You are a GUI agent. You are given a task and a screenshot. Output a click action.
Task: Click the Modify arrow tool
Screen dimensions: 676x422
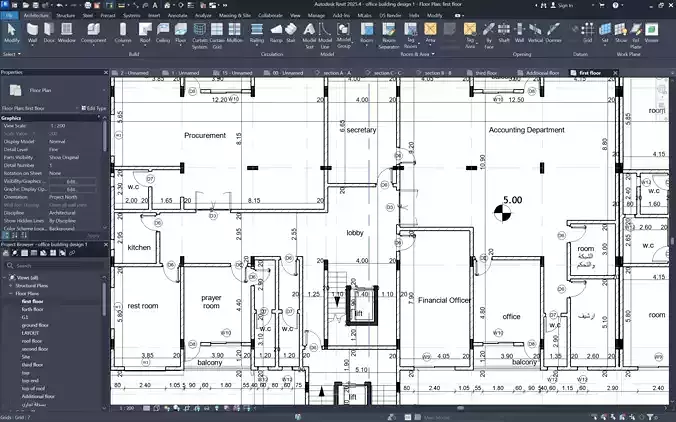tap(12, 32)
